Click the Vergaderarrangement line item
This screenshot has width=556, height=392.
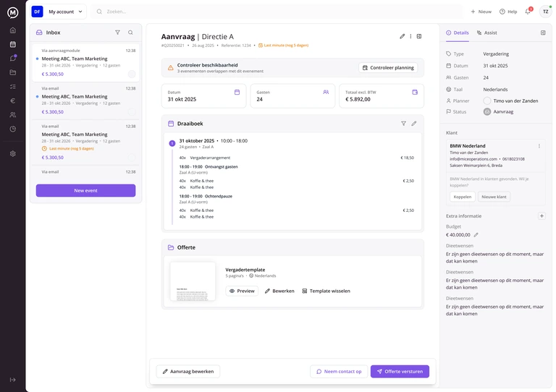click(x=296, y=158)
